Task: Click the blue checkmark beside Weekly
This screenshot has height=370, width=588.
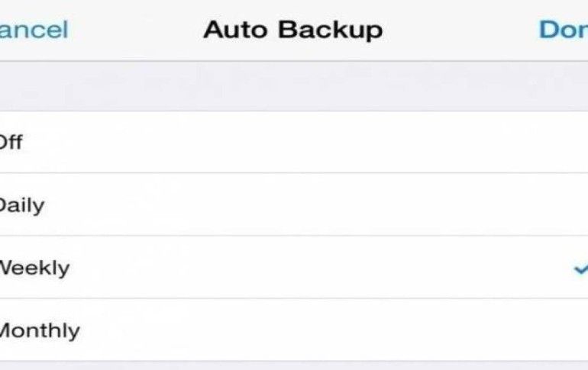Action: (x=581, y=269)
